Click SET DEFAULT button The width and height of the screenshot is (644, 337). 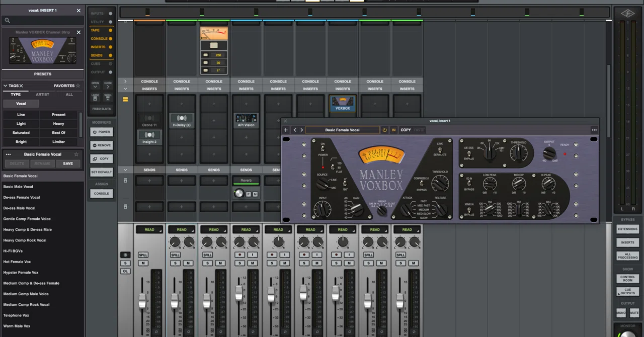click(x=101, y=172)
